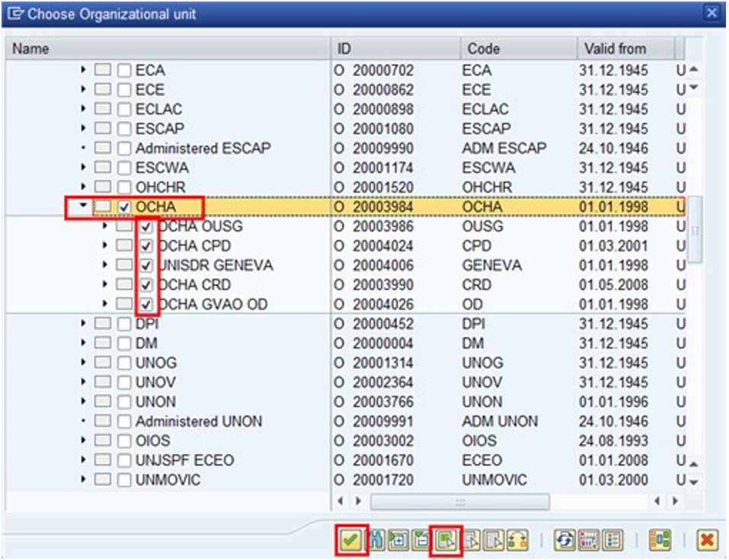Cancel with the red X toolbar icon

click(x=707, y=540)
